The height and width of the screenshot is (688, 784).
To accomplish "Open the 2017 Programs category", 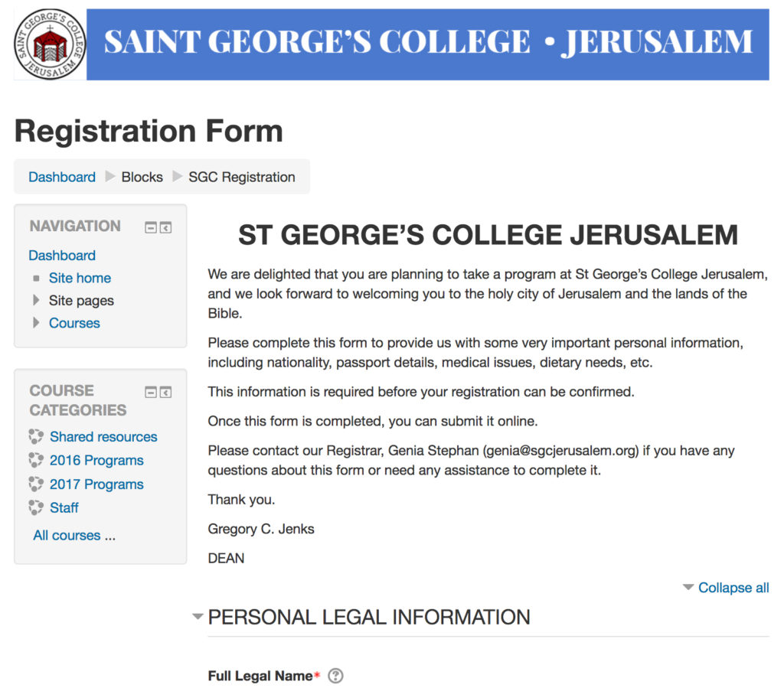I will (96, 484).
